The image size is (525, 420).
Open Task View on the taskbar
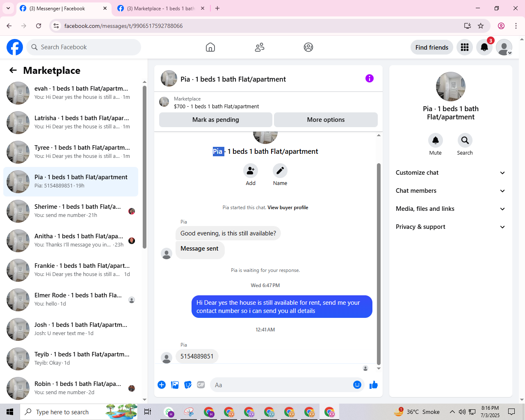(x=148, y=412)
